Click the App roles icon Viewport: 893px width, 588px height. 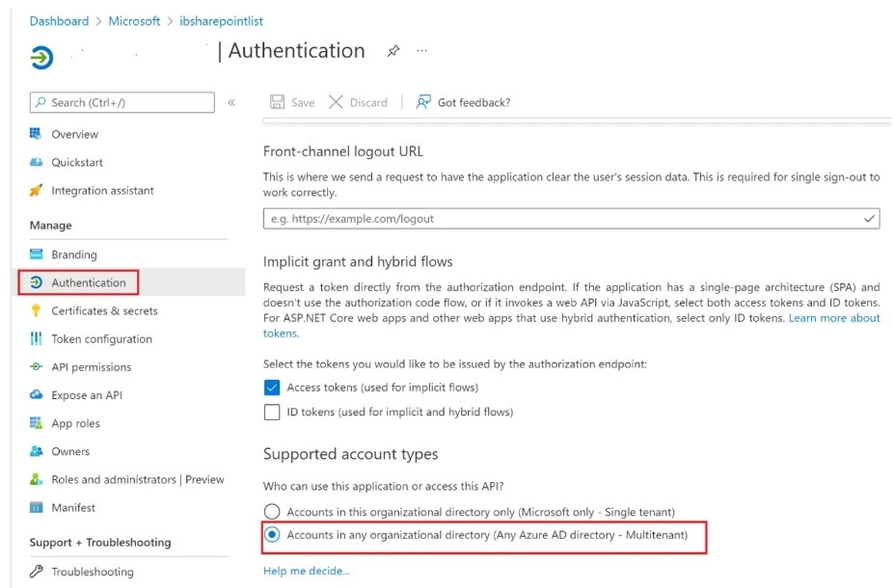point(36,423)
